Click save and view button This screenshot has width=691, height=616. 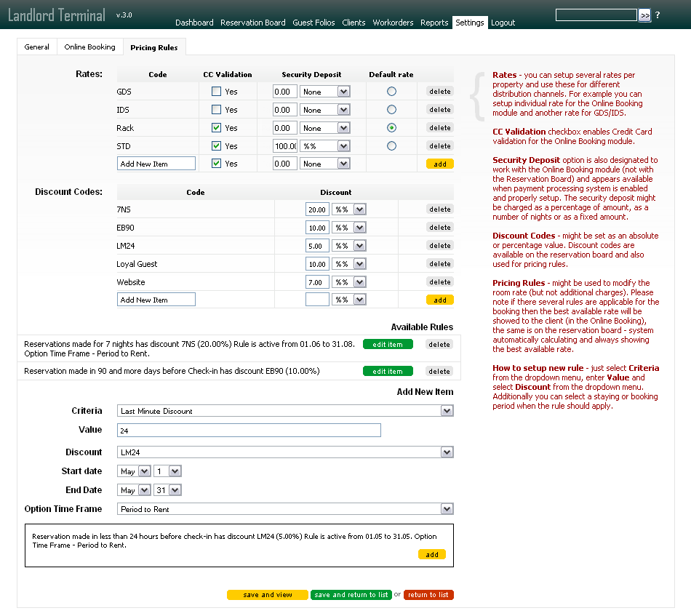(x=268, y=595)
